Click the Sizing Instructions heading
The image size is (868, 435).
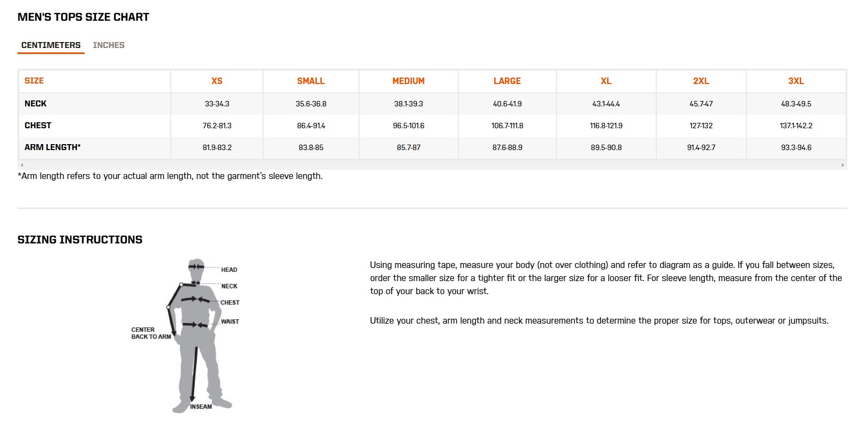(x=80, y=240)
